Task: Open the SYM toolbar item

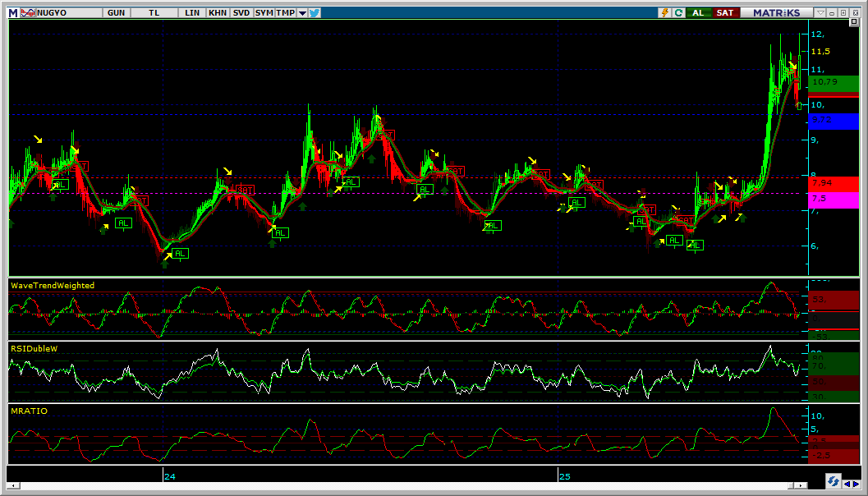Action: tap(264, 13)
